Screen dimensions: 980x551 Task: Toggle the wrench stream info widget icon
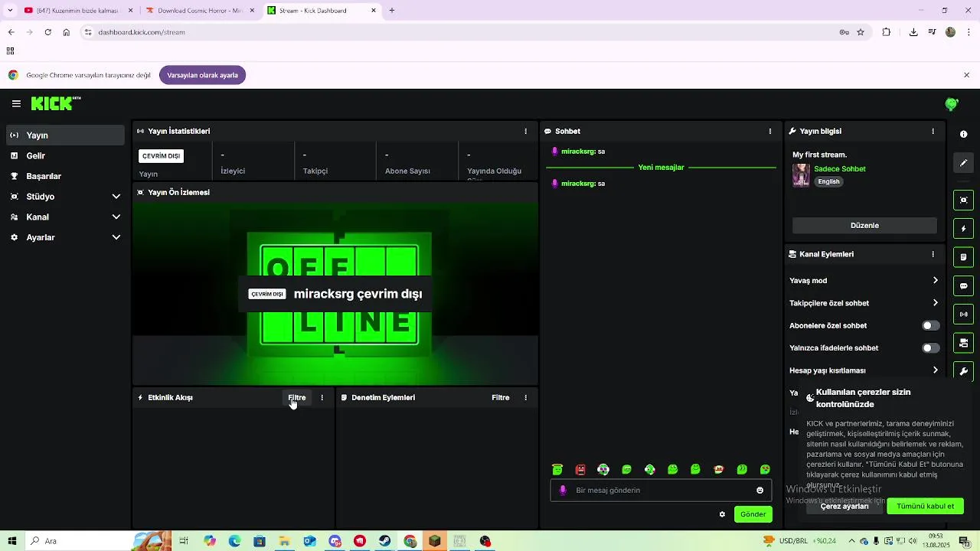point(963,370)
